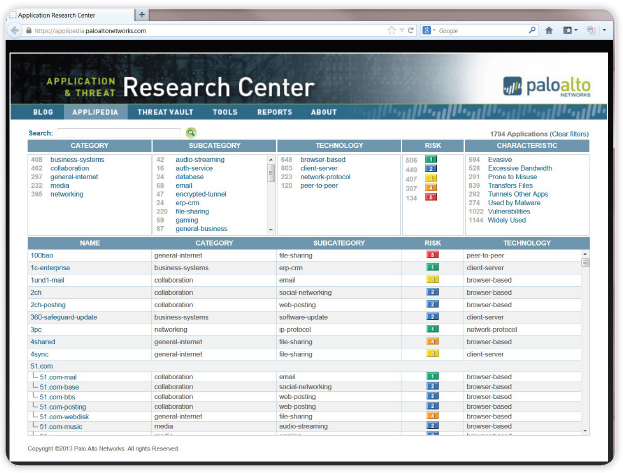623x473 pixels.
Task: Click the CHARACTERISTIC filter panel header
Action: coord(527,145)
